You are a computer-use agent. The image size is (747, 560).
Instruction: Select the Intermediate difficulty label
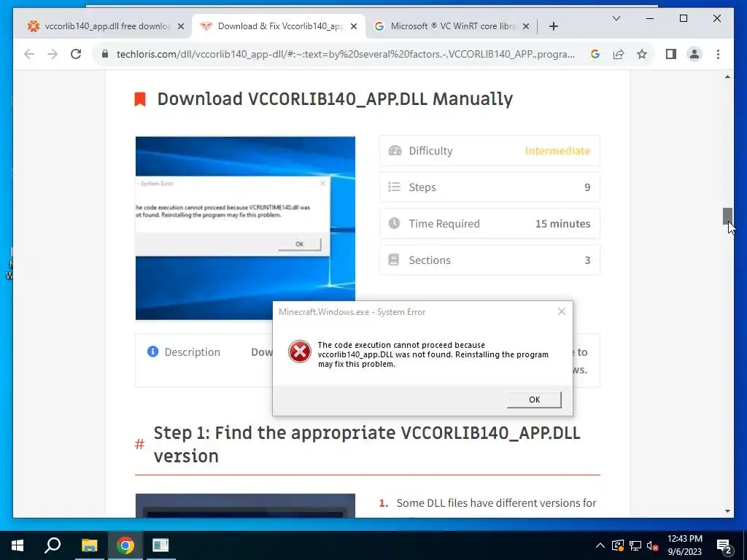[x=557, y=150]
